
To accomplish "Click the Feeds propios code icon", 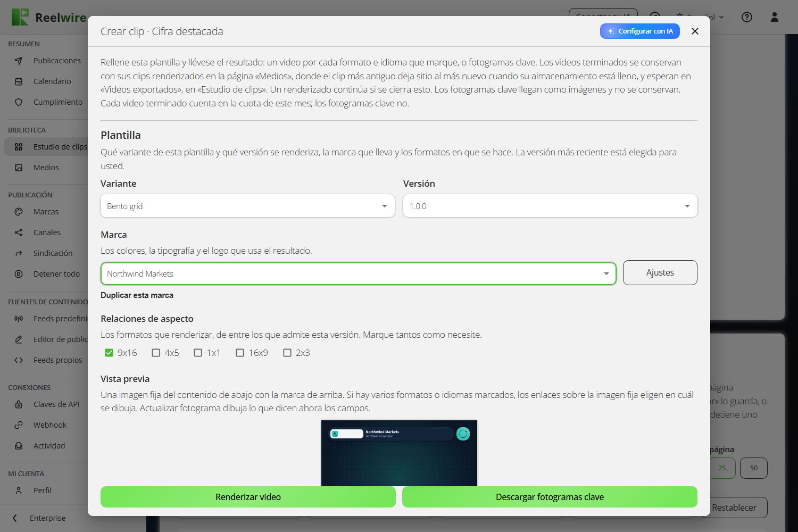I will pos(19,360).
